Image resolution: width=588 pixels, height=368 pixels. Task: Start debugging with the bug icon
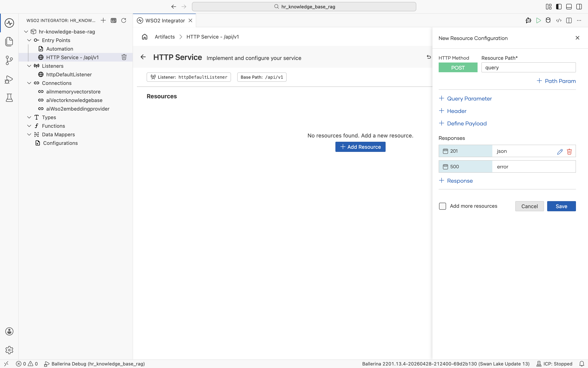[548, 20]
